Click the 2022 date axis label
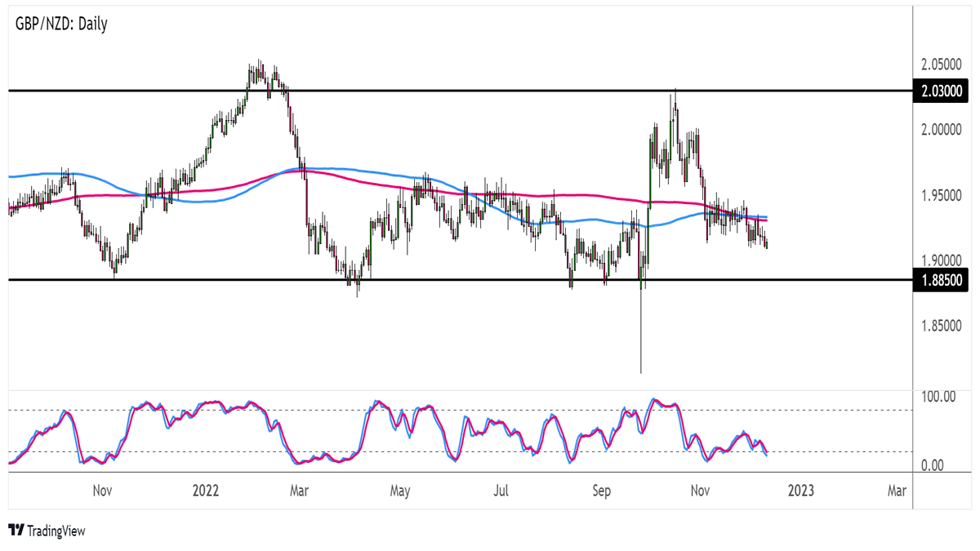Screen dimensions: 980x551 point(206,491)
